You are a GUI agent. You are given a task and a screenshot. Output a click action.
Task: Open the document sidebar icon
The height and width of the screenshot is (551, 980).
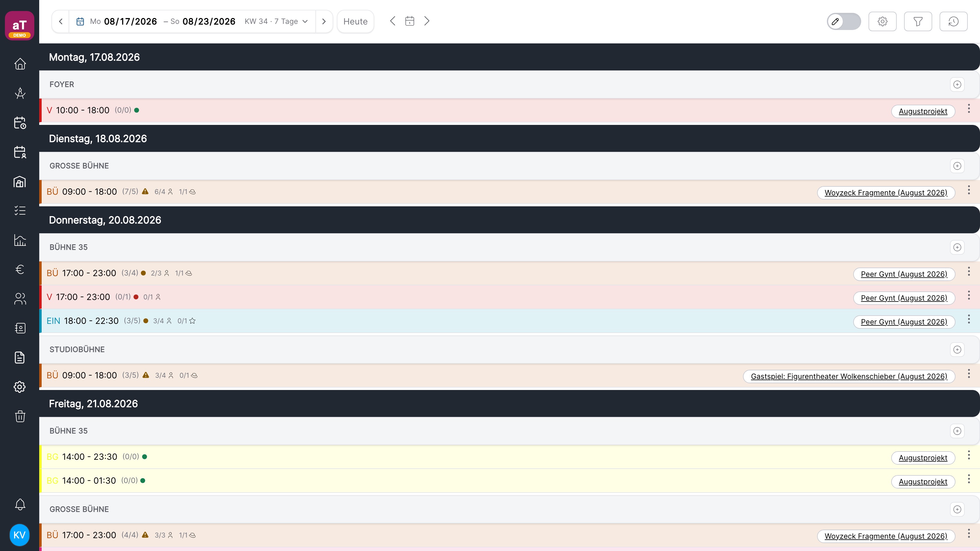pyautogui.click(x=20, y=358)
